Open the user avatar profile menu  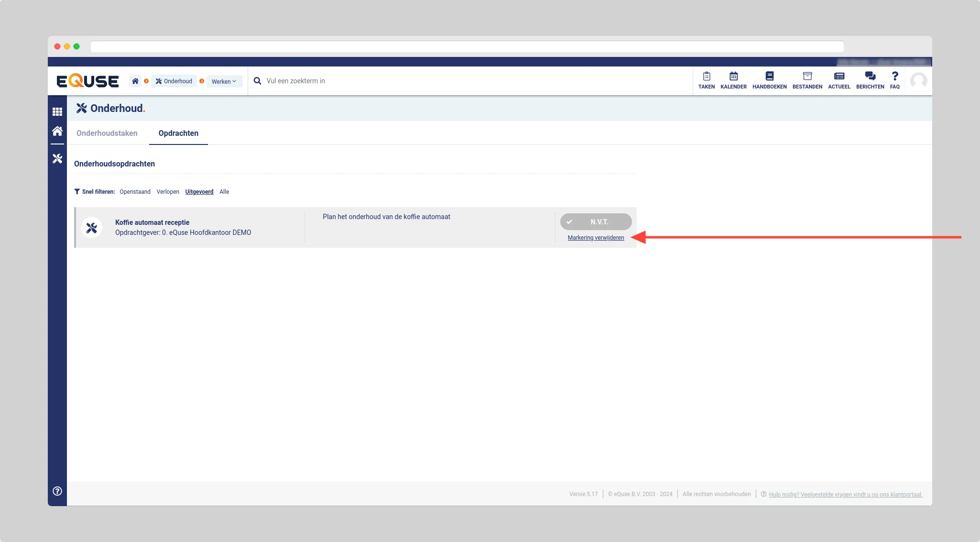918,81
